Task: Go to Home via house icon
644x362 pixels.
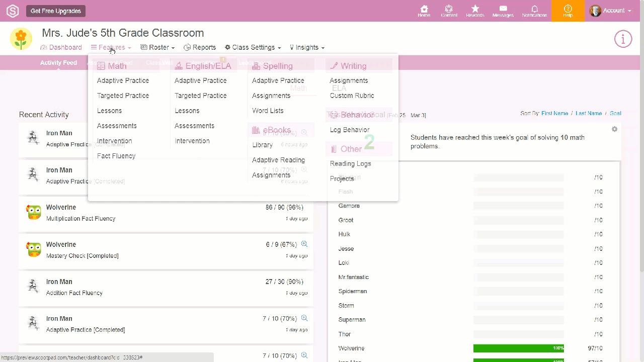Action: [424, 11]
